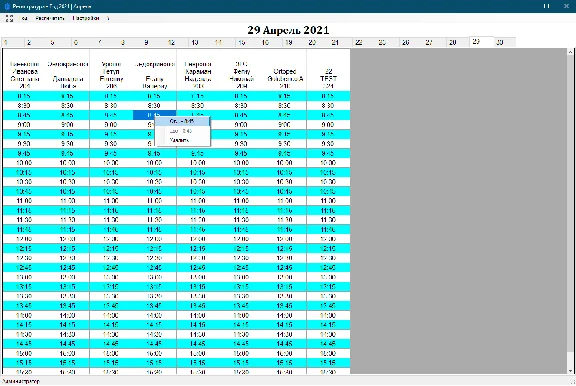Switch to day tab 30
Viewport: 576px width, 386px height.
pyautogui.click(x=504, y=42)
